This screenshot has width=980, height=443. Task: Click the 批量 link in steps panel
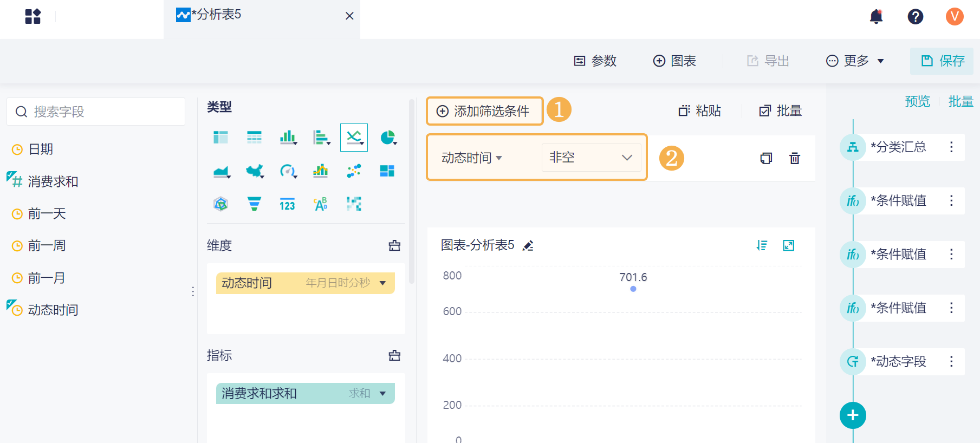tap(960, 101)
